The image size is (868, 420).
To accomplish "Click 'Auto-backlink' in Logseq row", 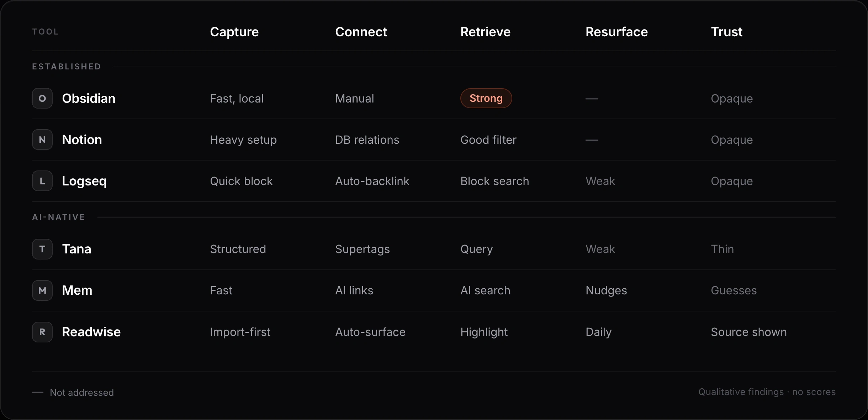I will (x=372, y=181).
